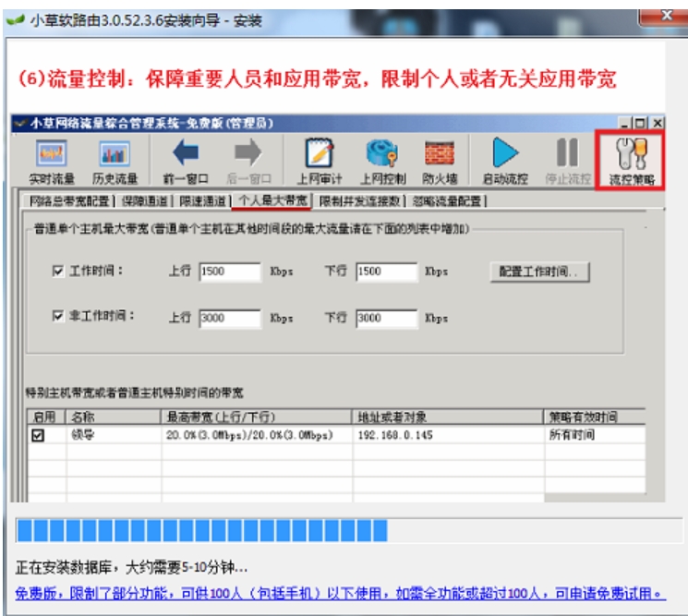Click the installation progress bar
The image size is (688, 616).
click(349, 530)
